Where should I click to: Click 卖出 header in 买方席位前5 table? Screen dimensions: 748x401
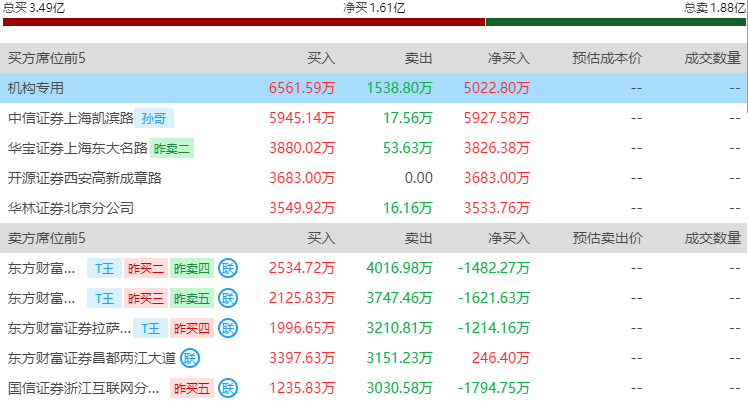418,58
